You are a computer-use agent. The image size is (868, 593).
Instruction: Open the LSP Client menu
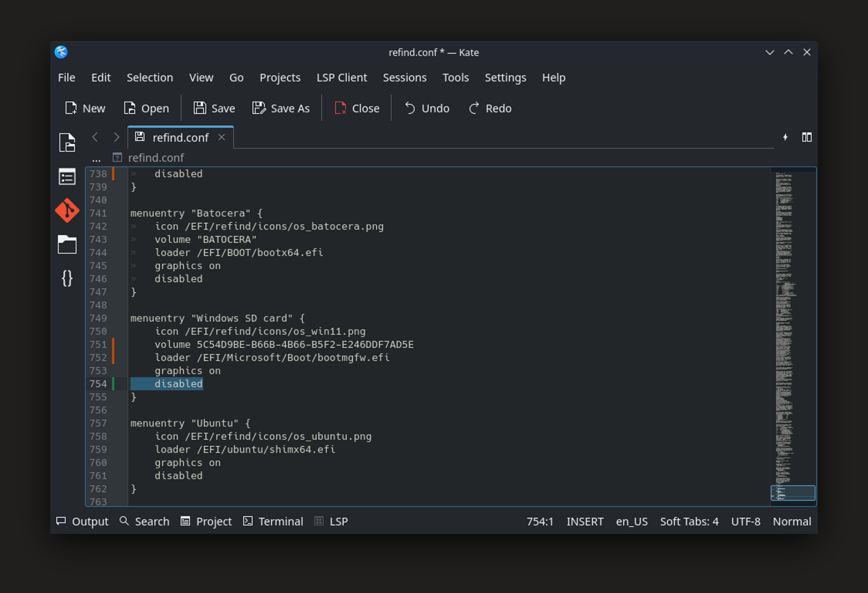341,78
